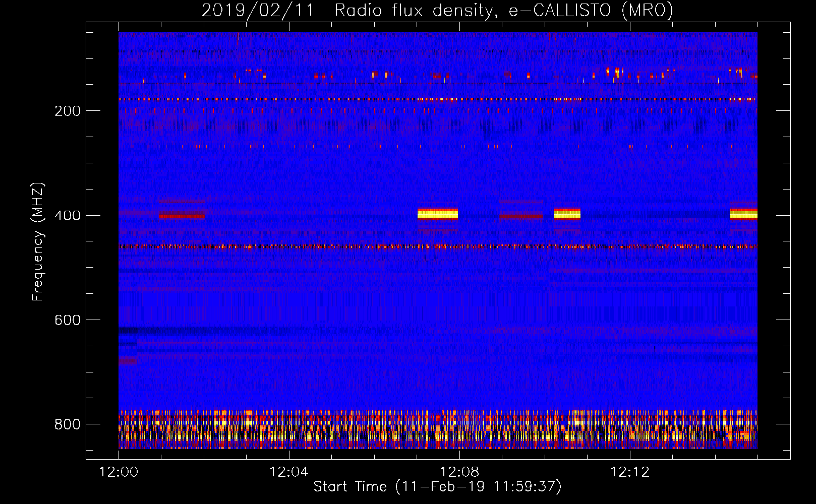
Task: Click the '12:08' time tick label
Action: click(x=459, y=472)
